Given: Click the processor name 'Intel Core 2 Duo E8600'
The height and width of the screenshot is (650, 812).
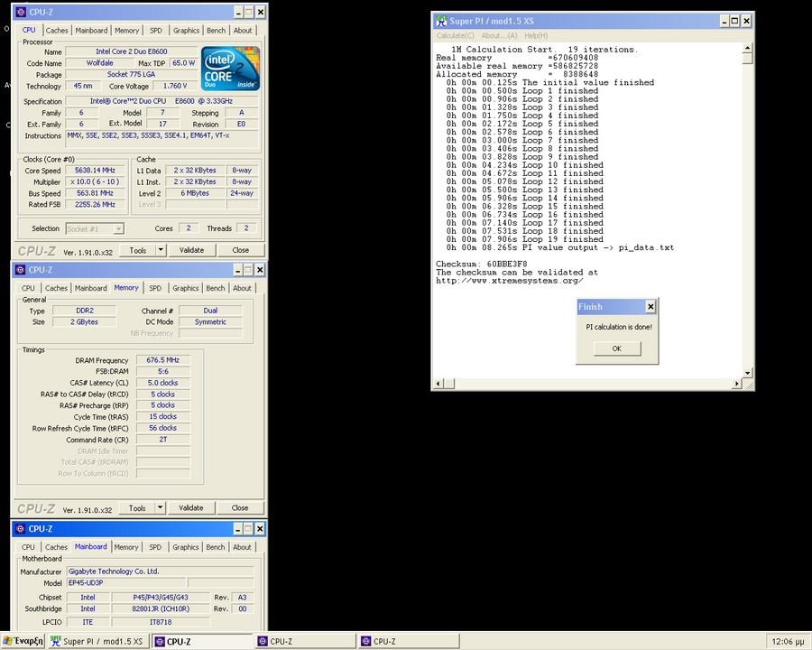Looking at the screenshot, I should [132, 51].
